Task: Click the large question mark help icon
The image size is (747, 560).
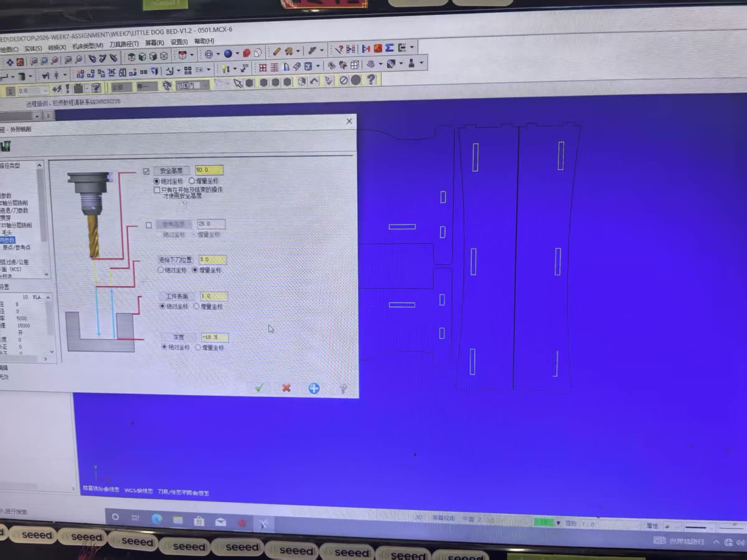Action: (370, 80)
